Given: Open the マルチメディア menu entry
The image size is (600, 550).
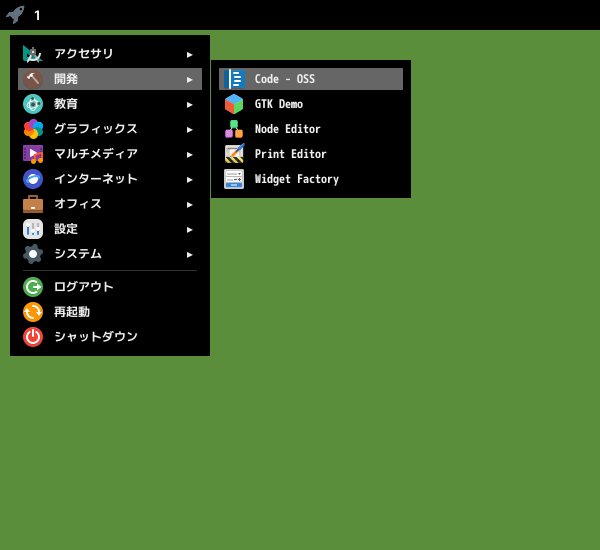Looking at the screenshot, I should coord(110,154).
